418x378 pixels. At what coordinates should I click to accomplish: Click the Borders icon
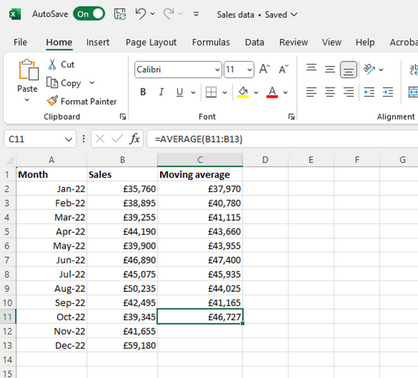pos(211,92)
